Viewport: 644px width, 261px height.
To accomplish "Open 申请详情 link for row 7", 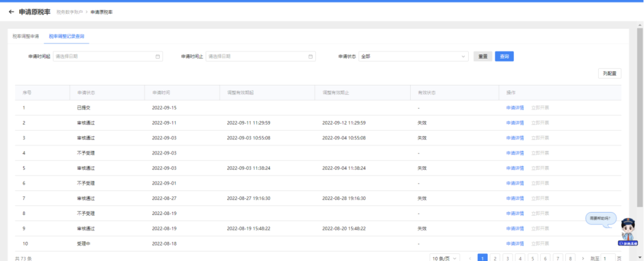I will 515,198.
